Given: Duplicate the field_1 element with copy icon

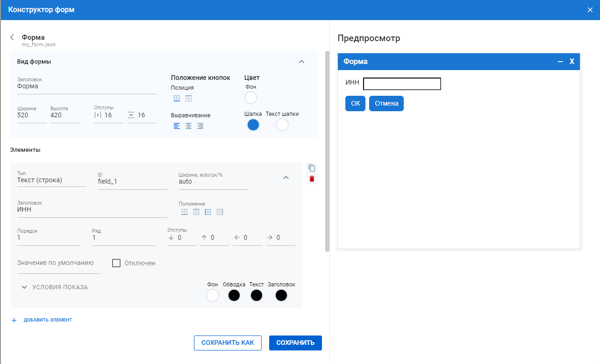Looking at the screenshot, I should [x=312, y=168].
